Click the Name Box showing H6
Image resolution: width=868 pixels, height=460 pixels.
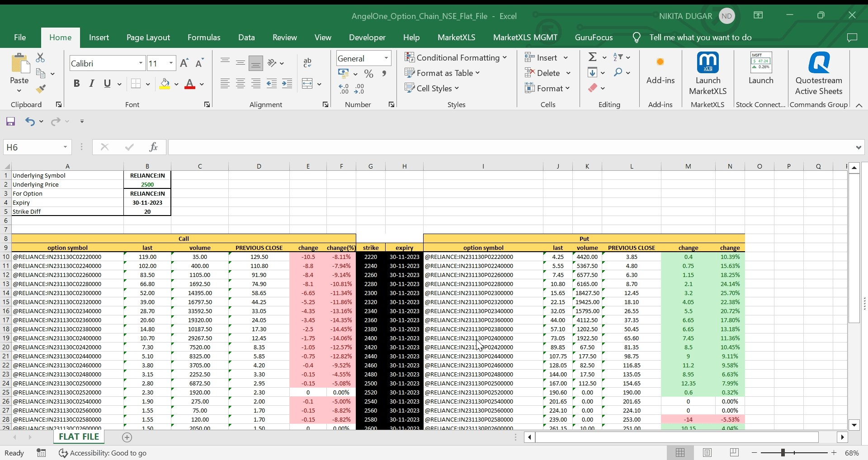point(33,147)
